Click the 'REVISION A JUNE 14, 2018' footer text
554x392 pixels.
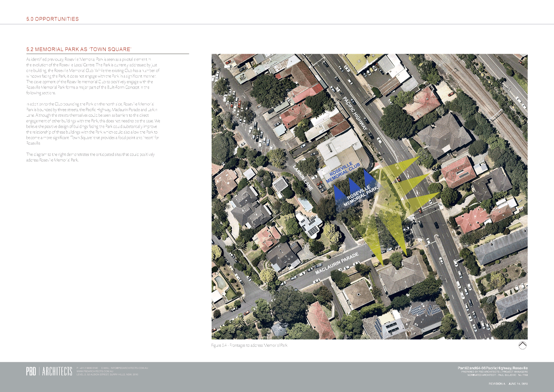pyautogui.click(x=508, y=384)
